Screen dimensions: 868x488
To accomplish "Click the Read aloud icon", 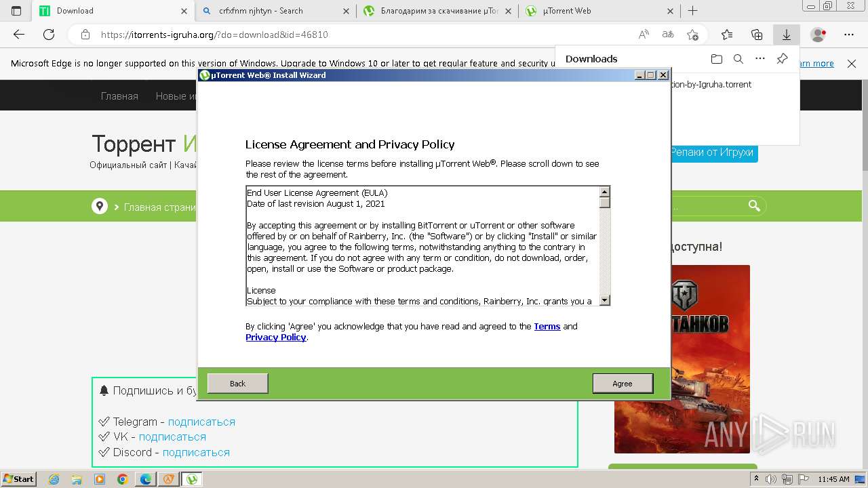I will [x=644, y=35].
